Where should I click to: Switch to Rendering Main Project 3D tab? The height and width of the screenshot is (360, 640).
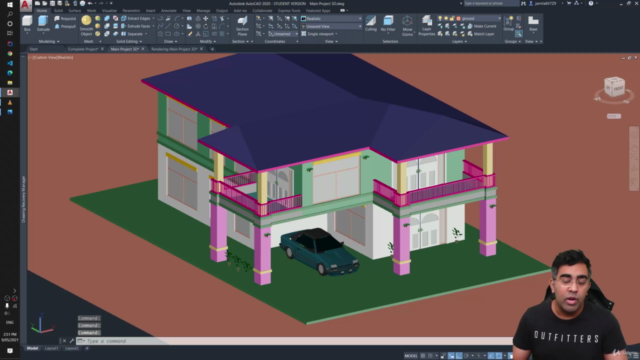[174, 49]
